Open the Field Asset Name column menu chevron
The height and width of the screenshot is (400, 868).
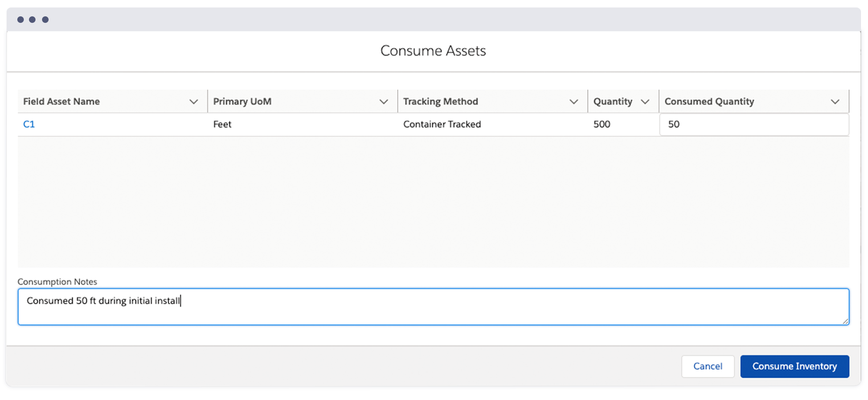tap(193, 102)
